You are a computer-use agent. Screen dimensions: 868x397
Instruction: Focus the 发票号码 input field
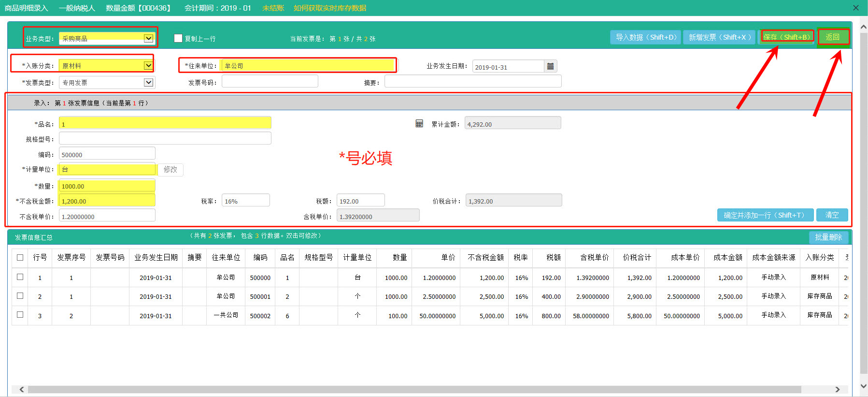coord(270,81)
